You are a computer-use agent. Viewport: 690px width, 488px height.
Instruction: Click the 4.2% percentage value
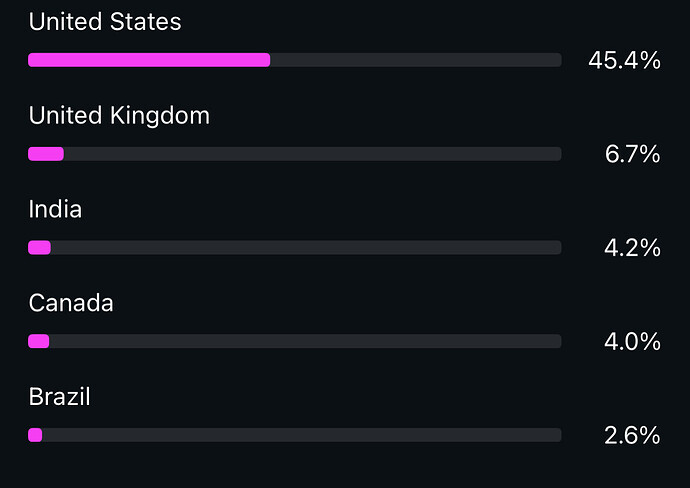click(632, 248)
